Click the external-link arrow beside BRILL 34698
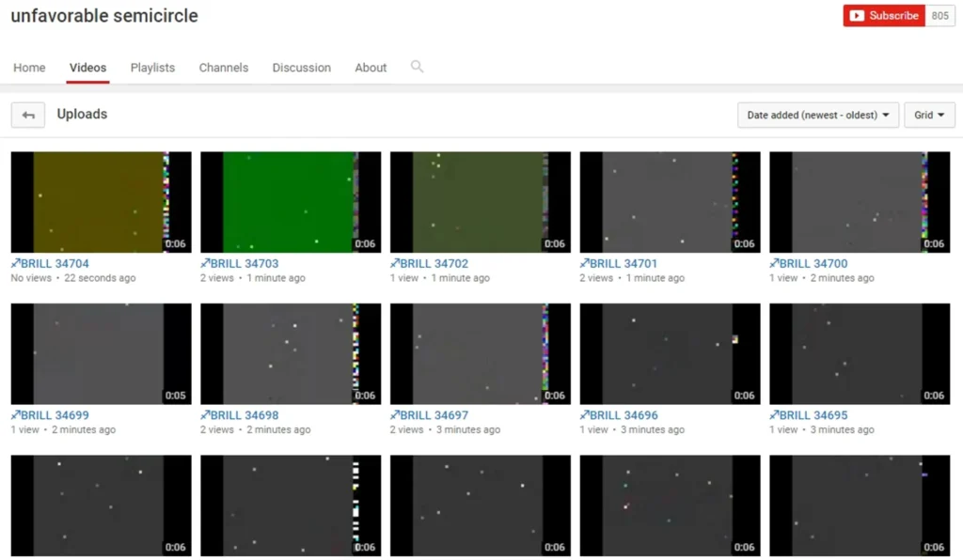Viewport: 963px width, 560px height. [x=206, y=414]
